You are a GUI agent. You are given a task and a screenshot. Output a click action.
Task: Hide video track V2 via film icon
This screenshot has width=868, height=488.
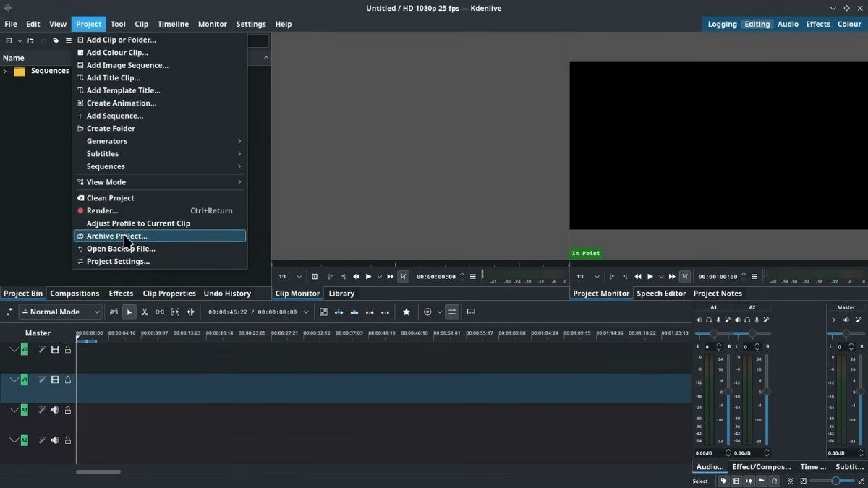click(55, 349)
